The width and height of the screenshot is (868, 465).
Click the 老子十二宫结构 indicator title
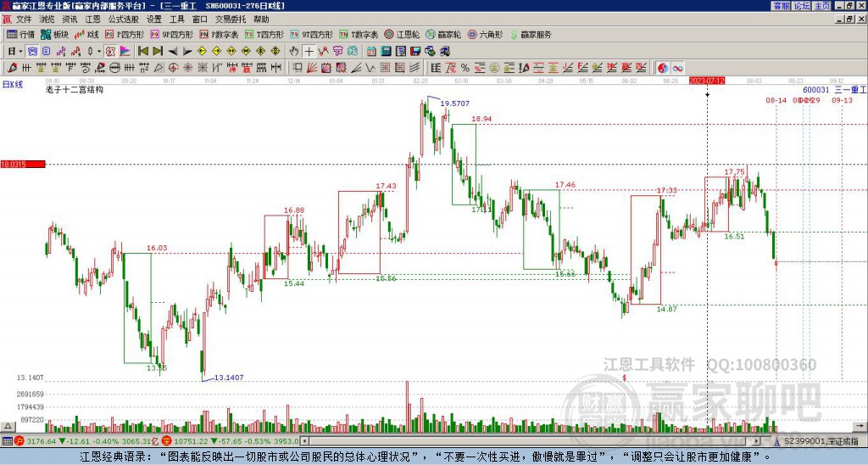pyautogui.click(x=75, y=89)
